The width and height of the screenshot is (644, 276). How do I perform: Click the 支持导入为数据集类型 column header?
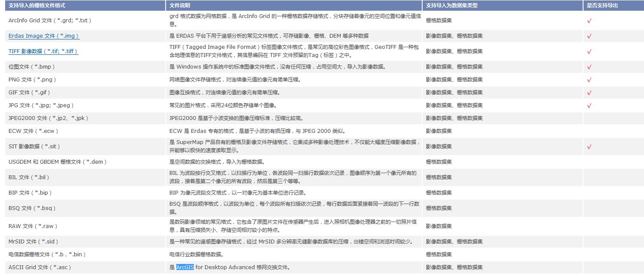pos(452,6)
